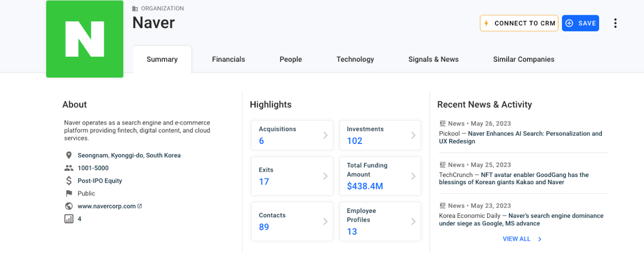Open the www.navercorp.com website link

[x=107, y=206]
